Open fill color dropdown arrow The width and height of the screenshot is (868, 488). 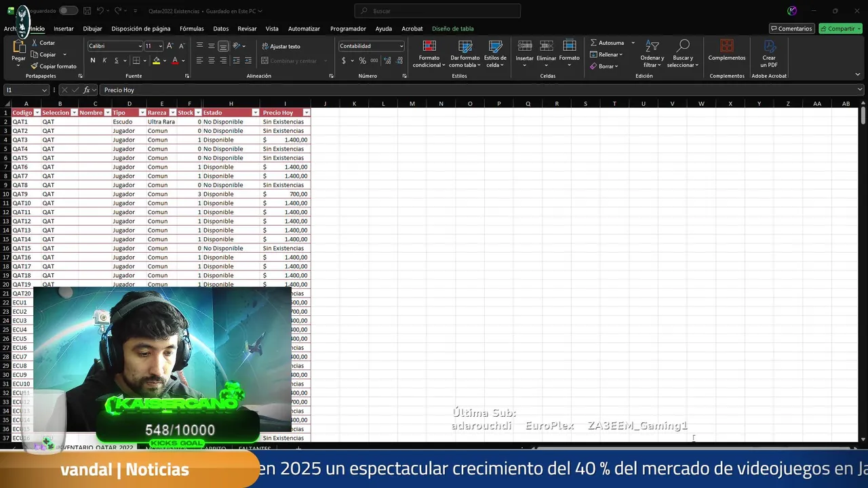[x=164, y=60]
